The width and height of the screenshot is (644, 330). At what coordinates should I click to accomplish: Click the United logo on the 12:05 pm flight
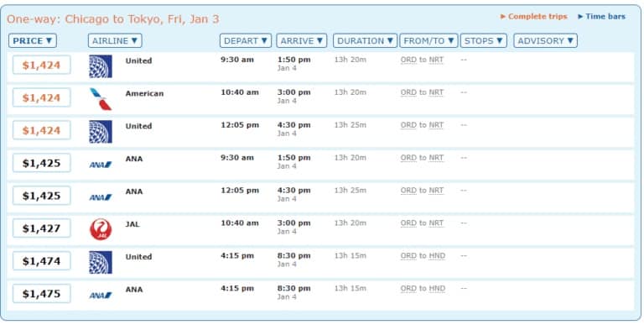pyautogui.click(x=101, y=132)
